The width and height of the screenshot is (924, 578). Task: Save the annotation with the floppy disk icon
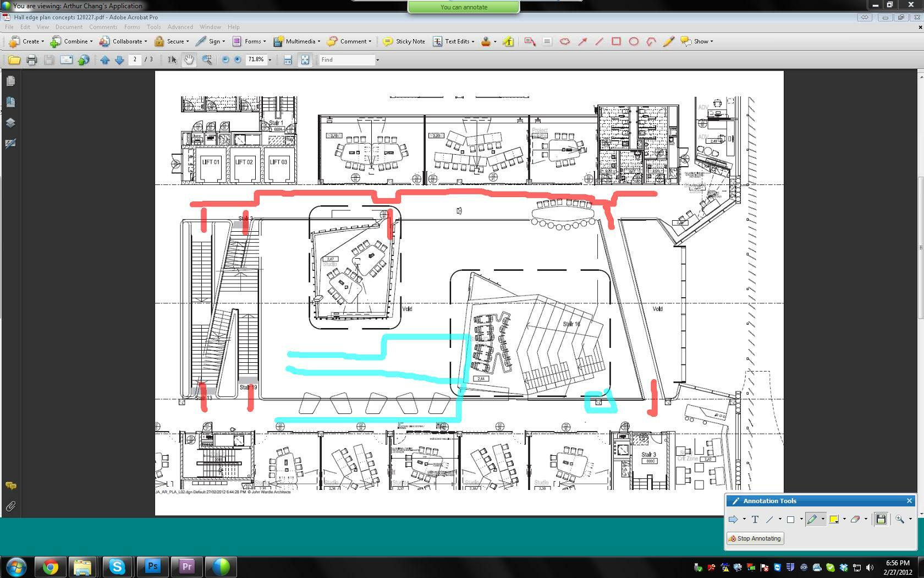point(881,519)
